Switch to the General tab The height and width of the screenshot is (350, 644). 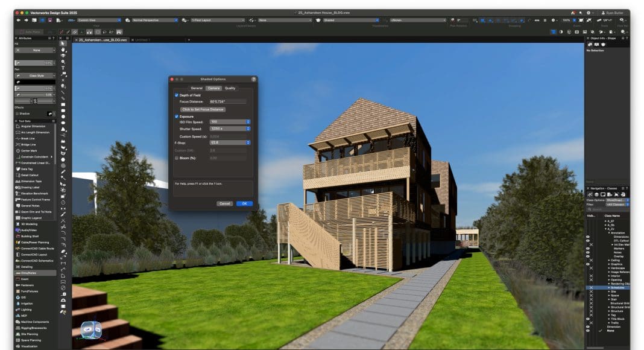point(197,88)
